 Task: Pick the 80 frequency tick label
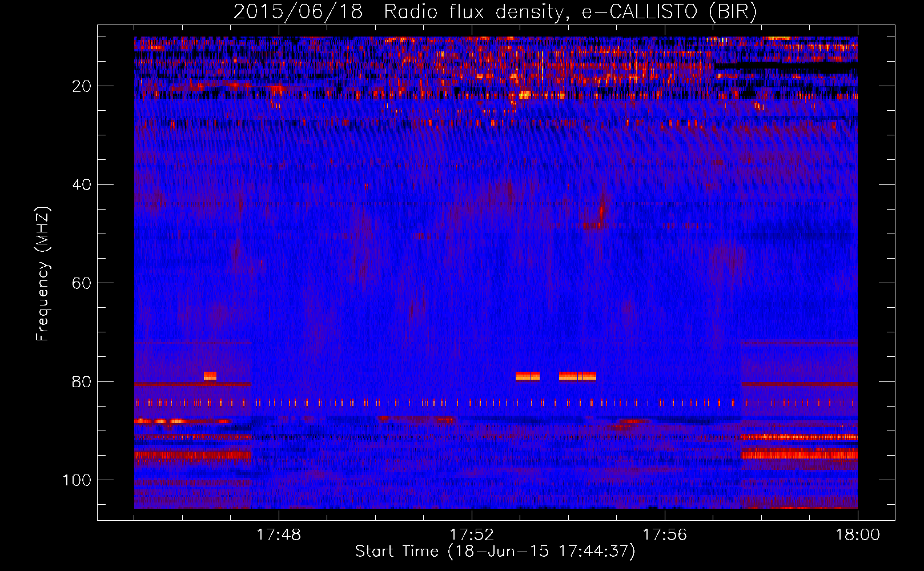[x=82, y=382]
